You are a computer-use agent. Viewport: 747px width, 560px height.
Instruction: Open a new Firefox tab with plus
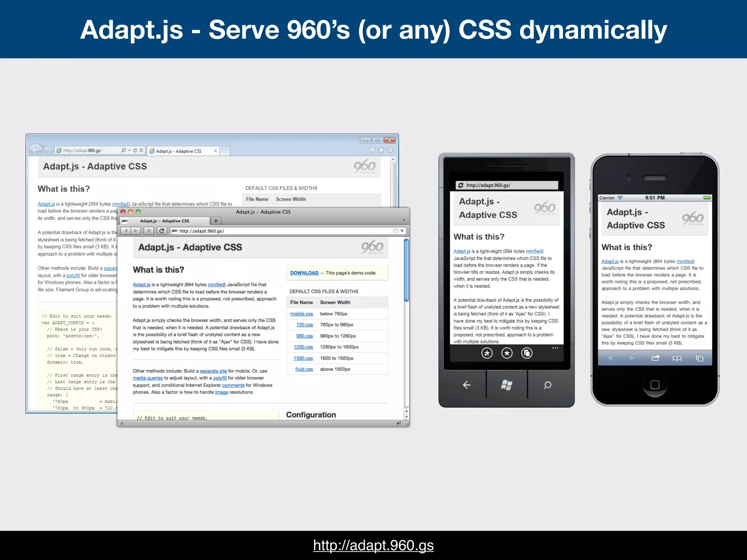pyautogui.click(x=216, y=221)
